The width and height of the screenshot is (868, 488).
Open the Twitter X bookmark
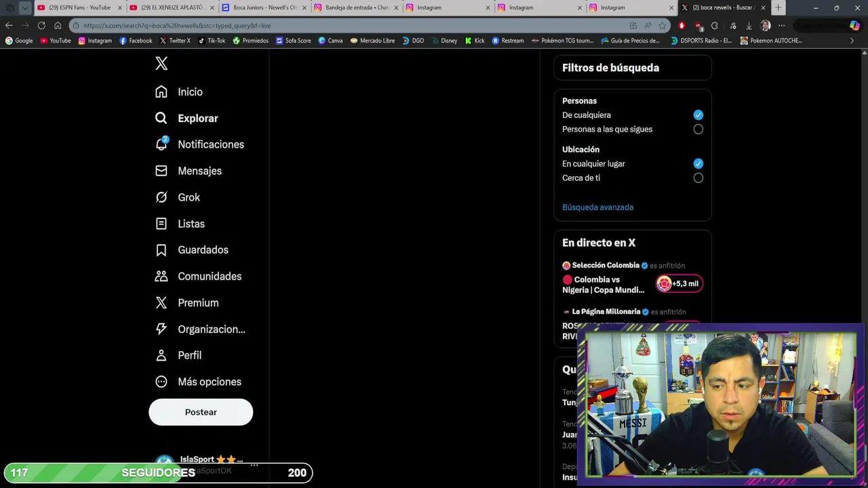(175, 41)
